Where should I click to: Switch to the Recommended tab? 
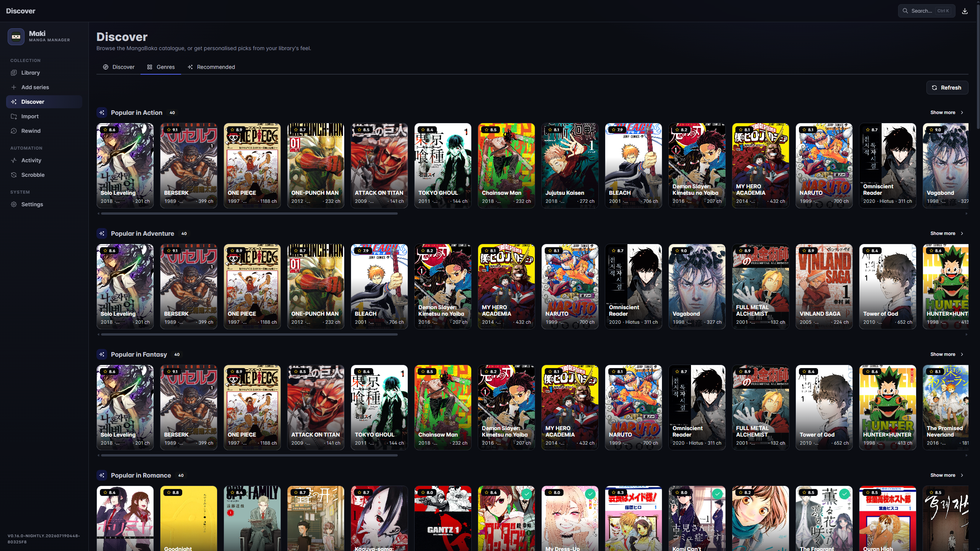(x=211, y=67)
